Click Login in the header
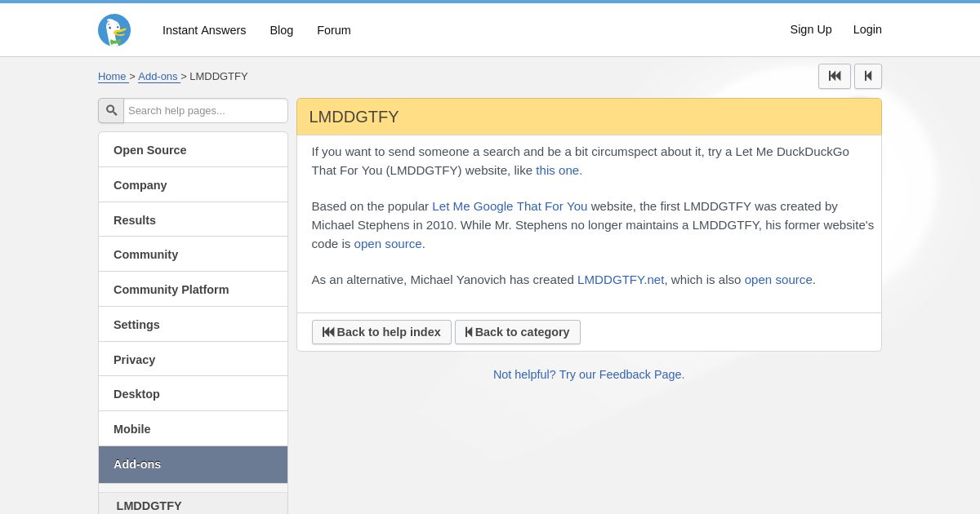The height and width of the screenshot is (514, 980). pos(867,29)
